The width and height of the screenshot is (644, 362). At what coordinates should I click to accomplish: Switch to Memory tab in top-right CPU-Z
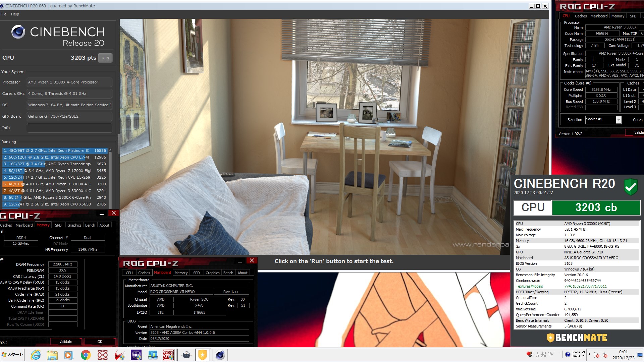click(x=618, y=16)
